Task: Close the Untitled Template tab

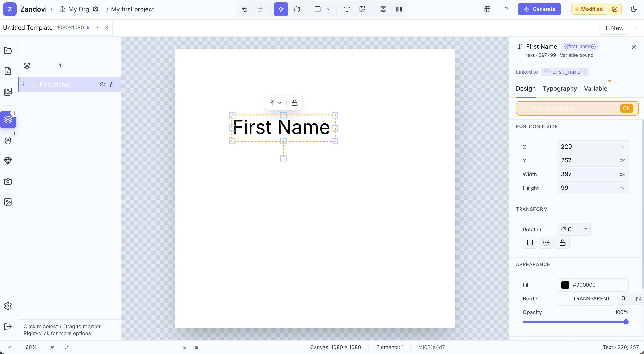Action: [106, 27]
